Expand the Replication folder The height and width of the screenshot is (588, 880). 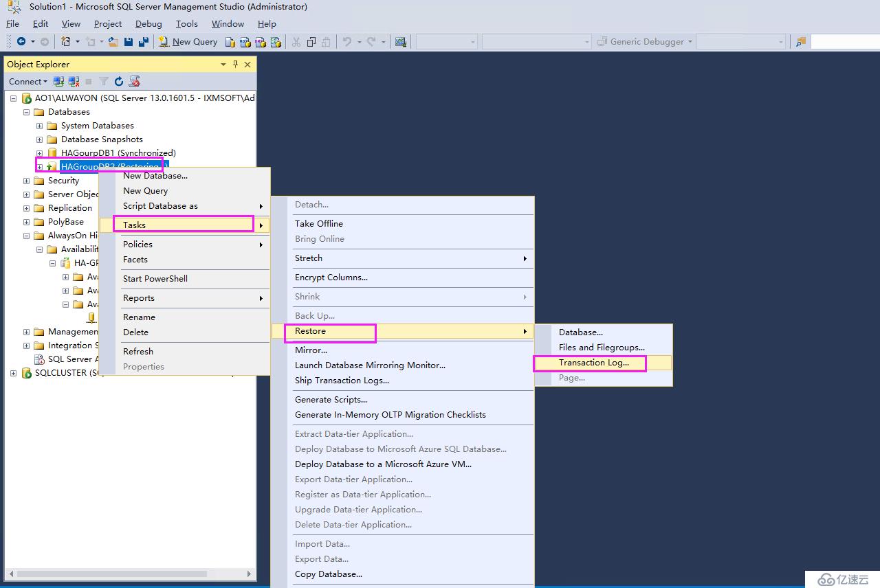pos(26,208)
